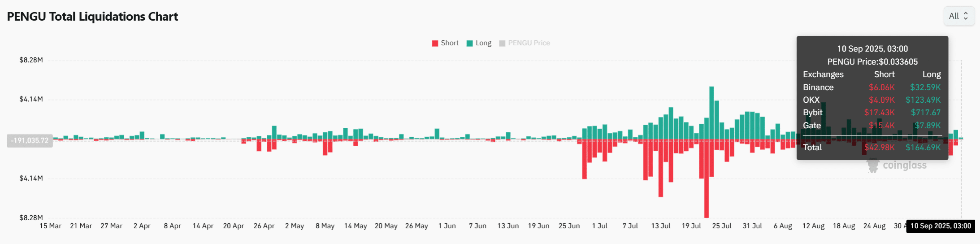Click the 1 Jul date axis label
The image size is (980, 244).
tap(599, 226)
